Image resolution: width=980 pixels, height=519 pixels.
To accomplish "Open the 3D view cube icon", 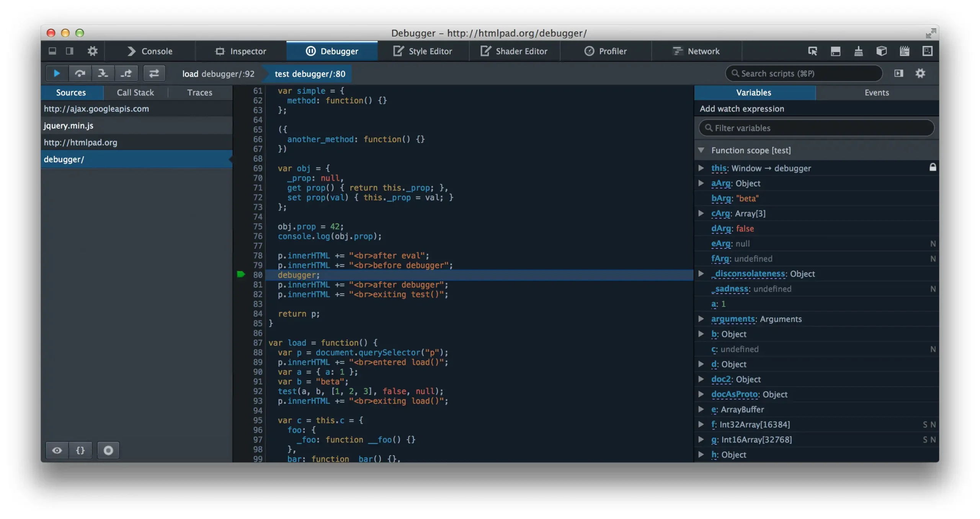I will click(x=881, y=51).
